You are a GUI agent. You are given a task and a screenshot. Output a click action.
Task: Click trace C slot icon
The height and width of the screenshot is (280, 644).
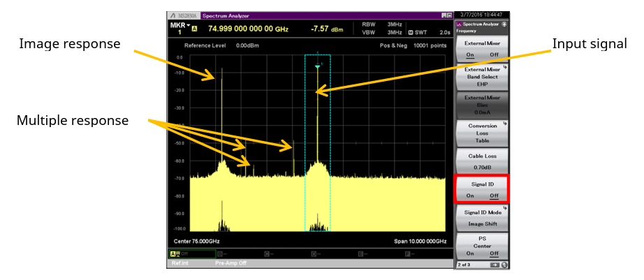pyautogui.click(x=266, y=253)
